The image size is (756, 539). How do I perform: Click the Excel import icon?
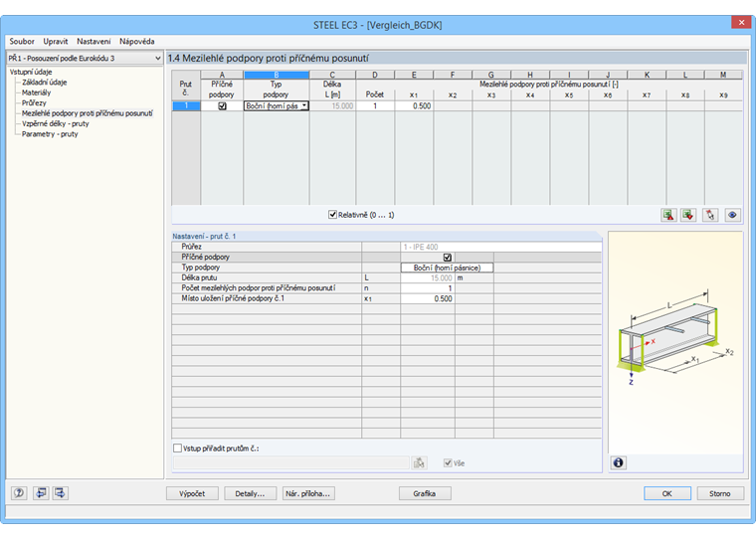click(x=688, y=215)
